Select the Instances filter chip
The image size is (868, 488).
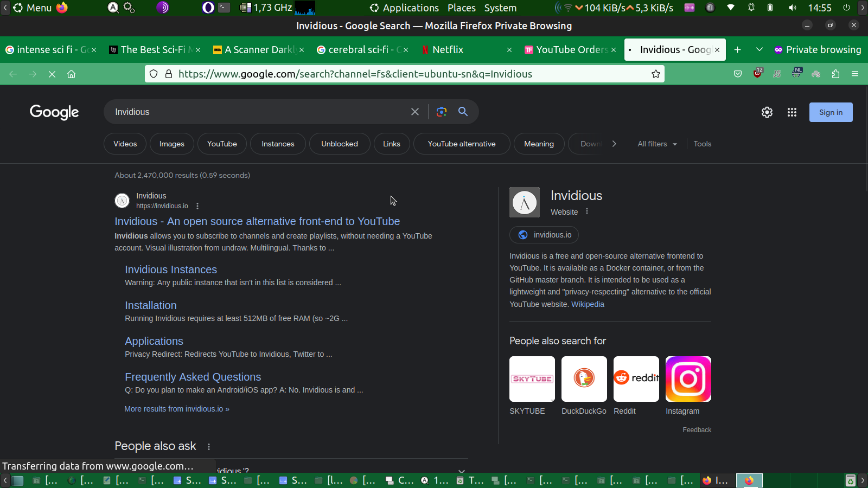[278, 144]
